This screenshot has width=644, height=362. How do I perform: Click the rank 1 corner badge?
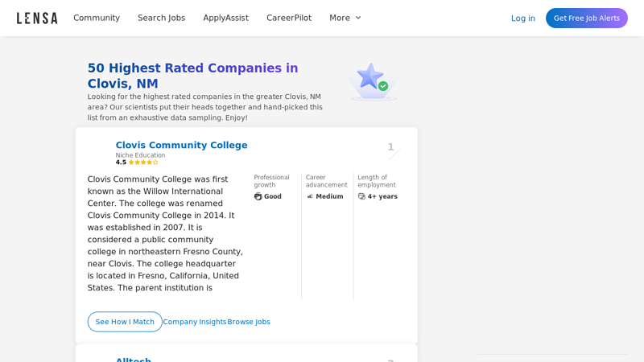coord(391,148)
